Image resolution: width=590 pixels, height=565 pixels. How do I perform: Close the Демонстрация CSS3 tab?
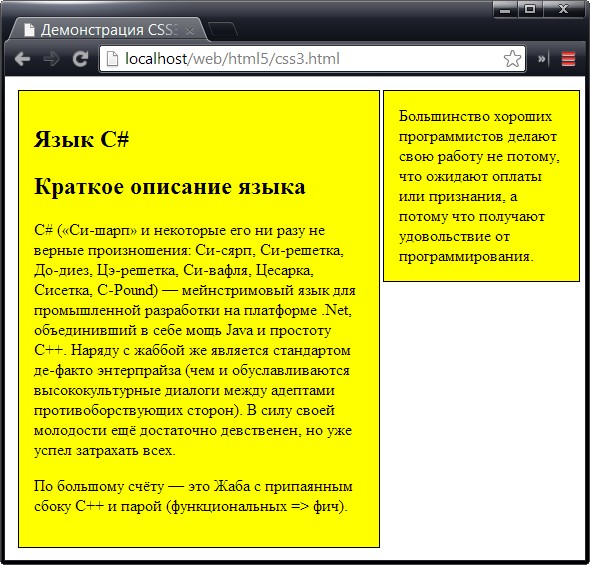(x=190, y=30)
